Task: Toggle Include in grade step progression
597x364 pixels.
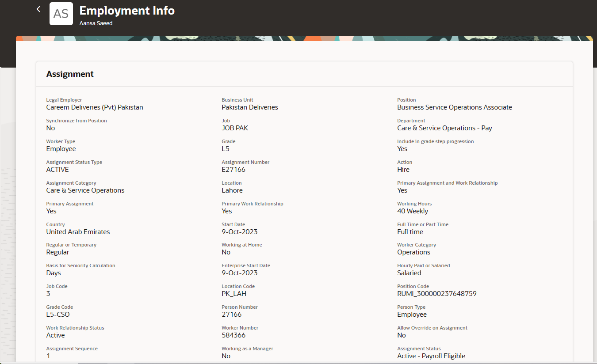Action: click(x=402, y=148)
